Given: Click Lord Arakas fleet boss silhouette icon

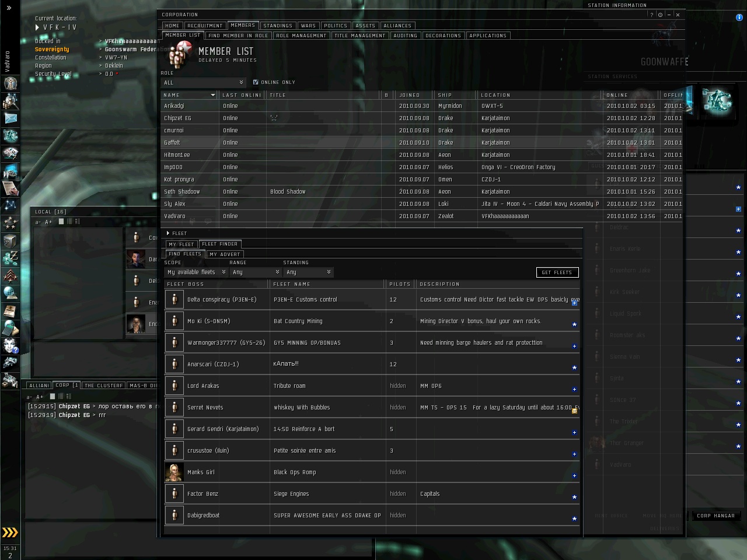Looking at the screenshot, I should tap(174, 386).
